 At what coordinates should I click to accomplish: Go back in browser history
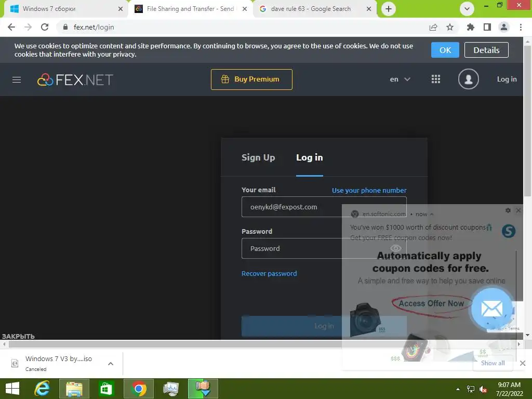point(11,27)
